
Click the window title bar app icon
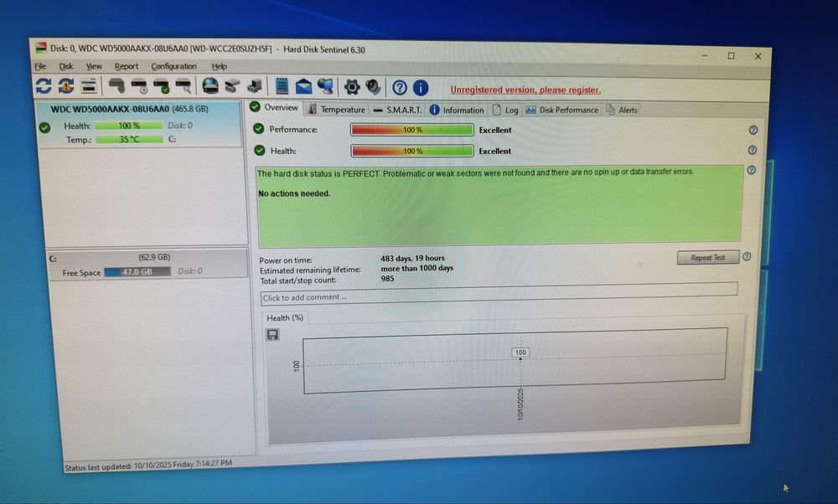[x=41, y=48]
